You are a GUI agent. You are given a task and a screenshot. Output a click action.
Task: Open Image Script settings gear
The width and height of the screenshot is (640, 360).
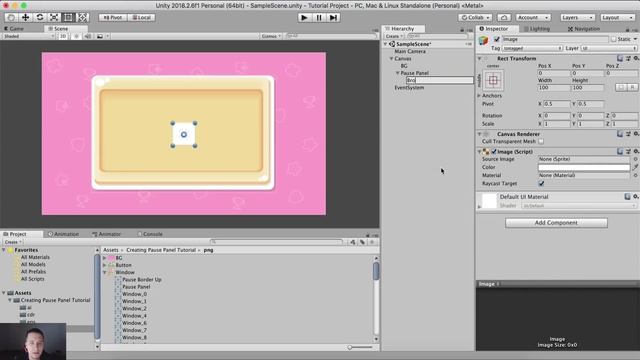pos(636,151)
